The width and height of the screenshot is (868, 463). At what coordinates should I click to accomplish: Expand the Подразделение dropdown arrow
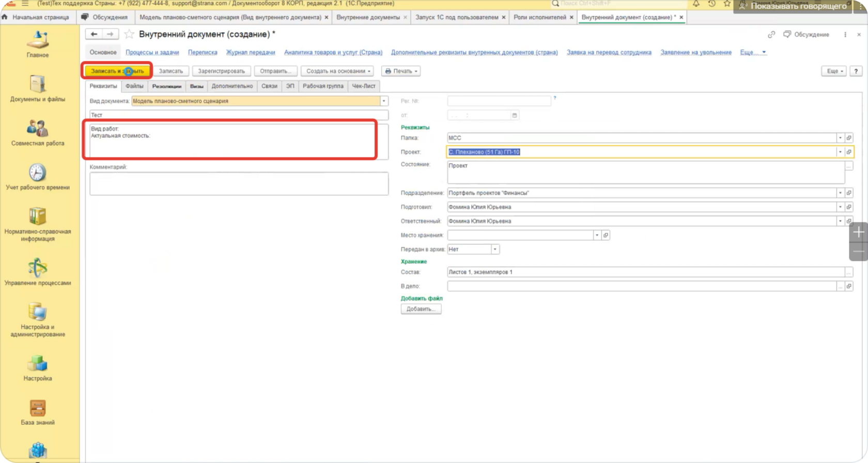click(840, 193)
